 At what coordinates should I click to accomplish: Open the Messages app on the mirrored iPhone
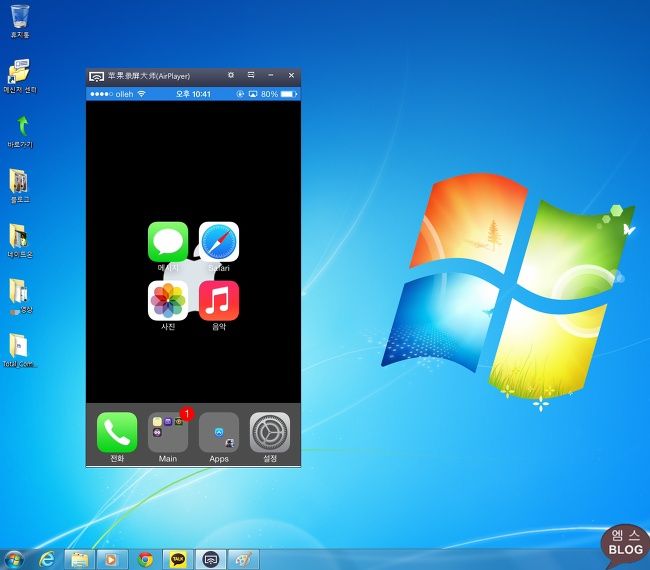[168, 242]
